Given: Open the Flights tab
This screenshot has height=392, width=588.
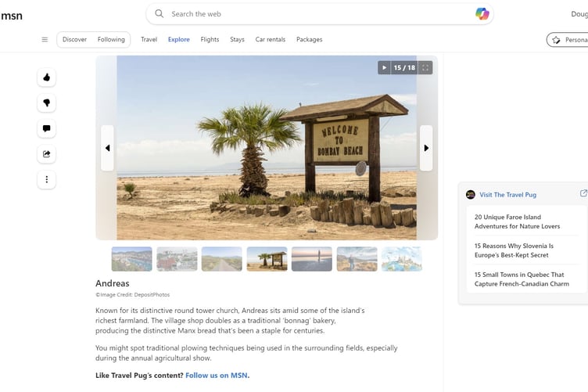Looking at the screenshot, I should (210, 39).
